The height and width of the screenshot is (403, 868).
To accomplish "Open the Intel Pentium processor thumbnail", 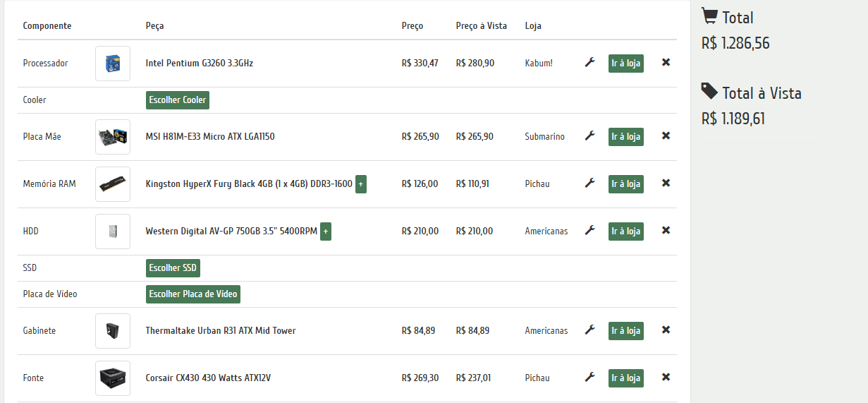I will [x=113, y=64].
